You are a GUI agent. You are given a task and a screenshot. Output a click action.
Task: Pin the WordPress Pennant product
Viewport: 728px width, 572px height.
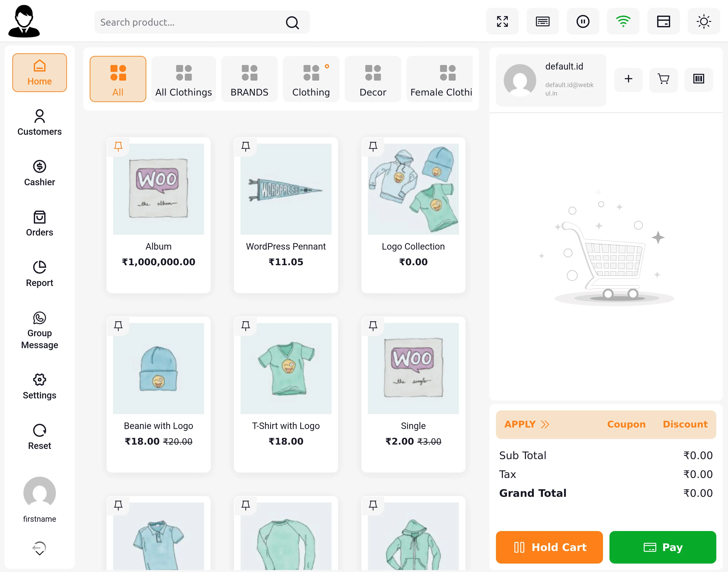[x=245, y=146]
